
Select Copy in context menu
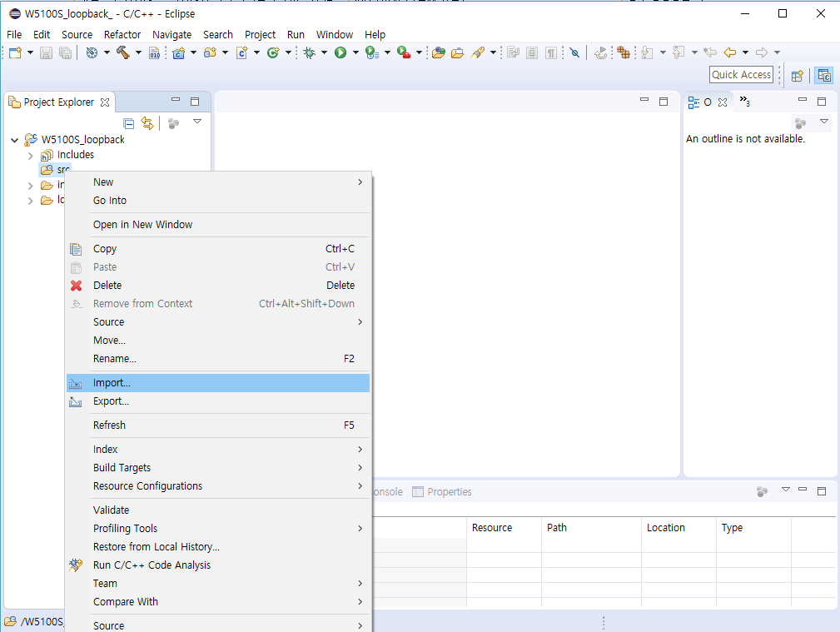click(218, 249)
